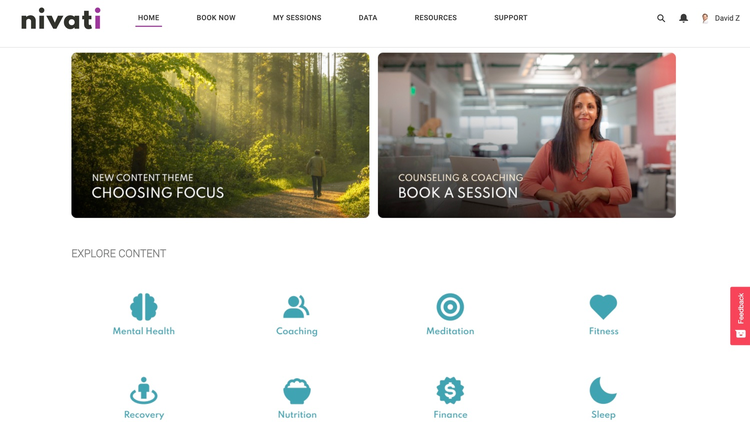Choose the Sleep moon icon
This screenshot has width=750, height=422.
[603, 390]
